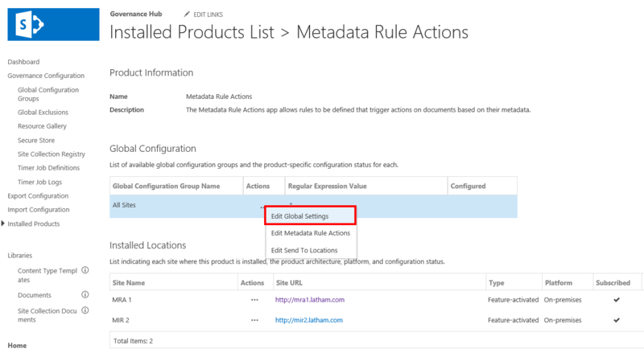Open the mir2.latham.com site link

309,320
